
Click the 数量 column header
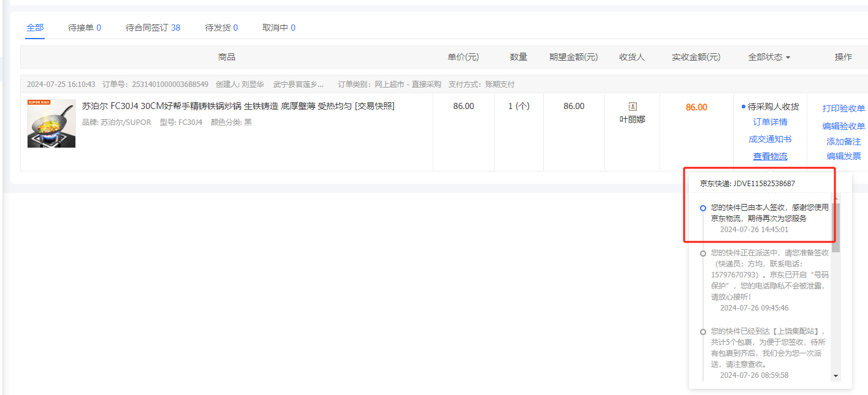tap(519, 57)
